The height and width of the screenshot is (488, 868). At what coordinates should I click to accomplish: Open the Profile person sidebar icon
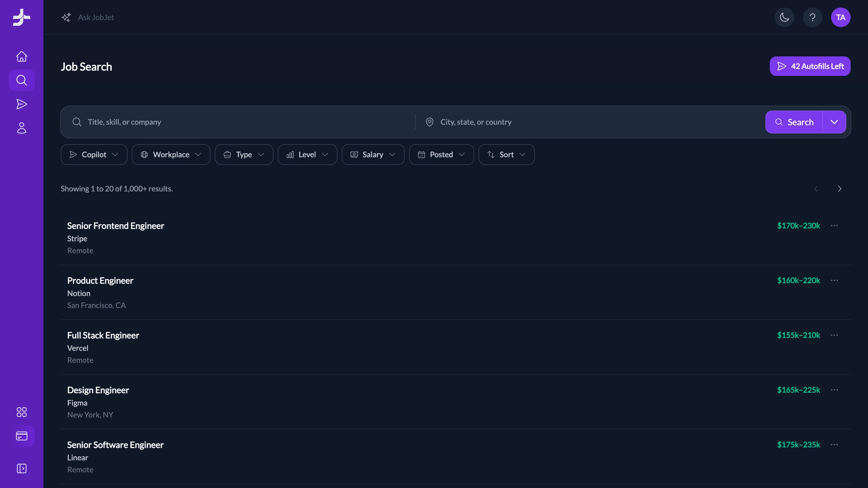click(x=22, y=128)
